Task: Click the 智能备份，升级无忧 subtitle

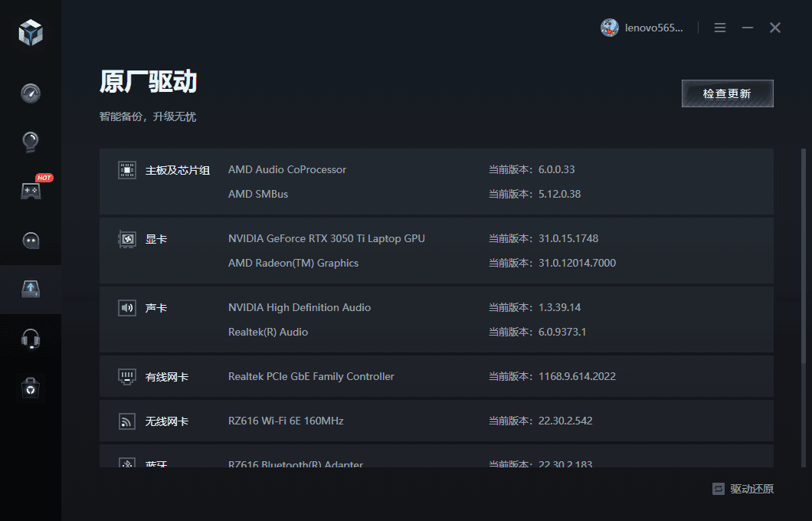Action: click(x=148, y=116)
